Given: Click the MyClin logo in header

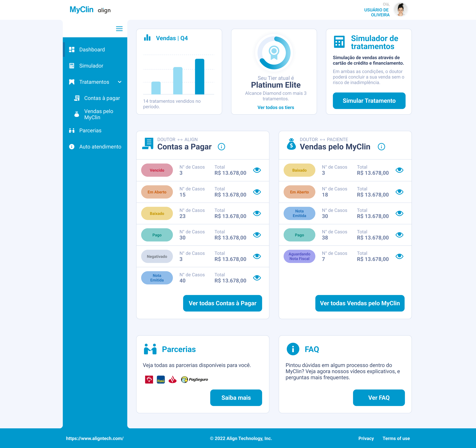Looking at the screenshot, I should pos(81,10).
